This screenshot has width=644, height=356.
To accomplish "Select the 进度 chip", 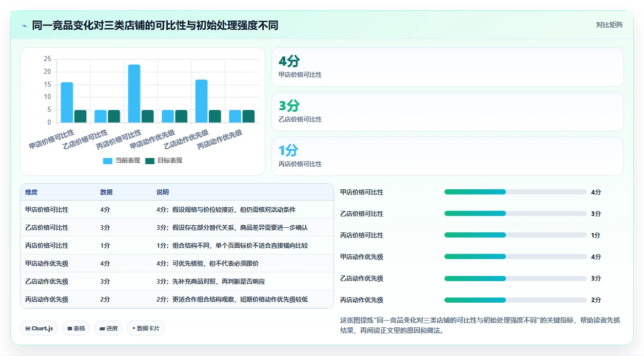I will point(108,328).
